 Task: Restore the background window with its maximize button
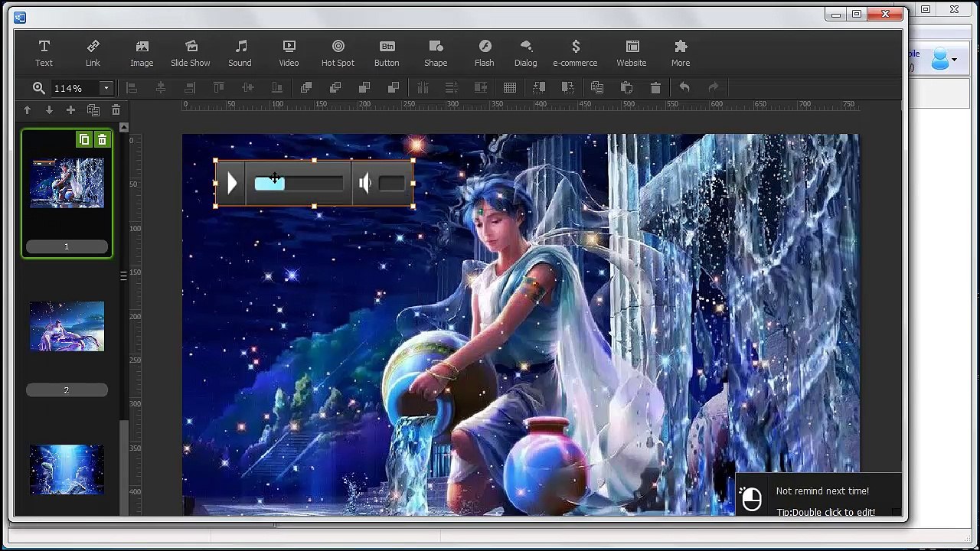926,10
